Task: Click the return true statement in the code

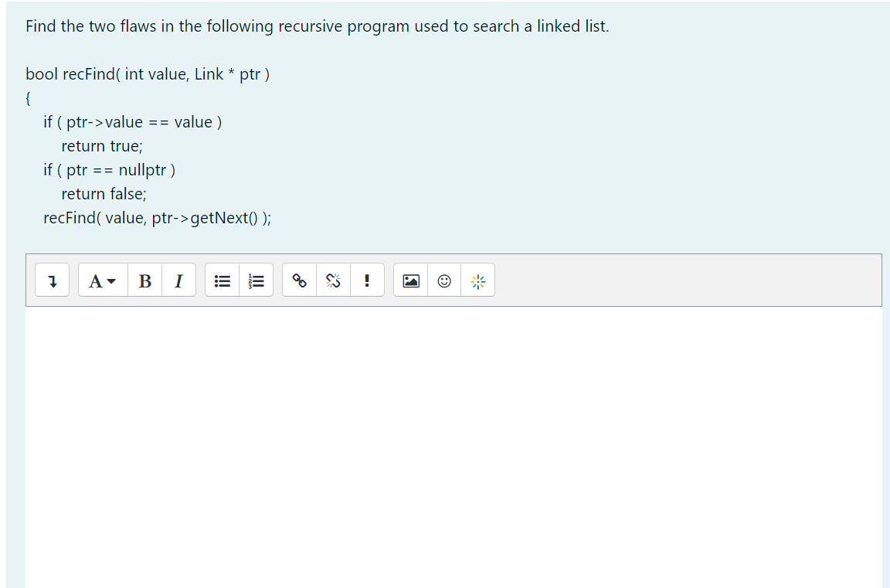Action: tap(101, 145)
